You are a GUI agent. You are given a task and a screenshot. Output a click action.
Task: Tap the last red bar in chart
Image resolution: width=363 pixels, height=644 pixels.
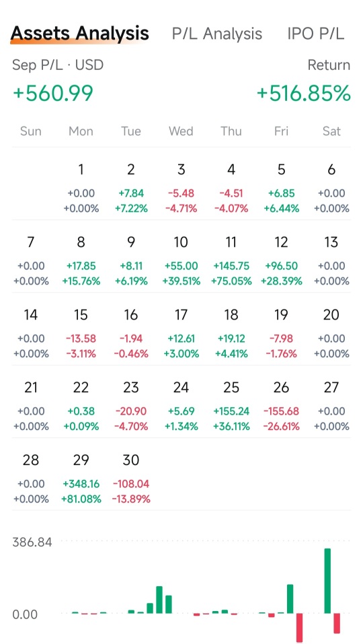[x=337, y=623]
